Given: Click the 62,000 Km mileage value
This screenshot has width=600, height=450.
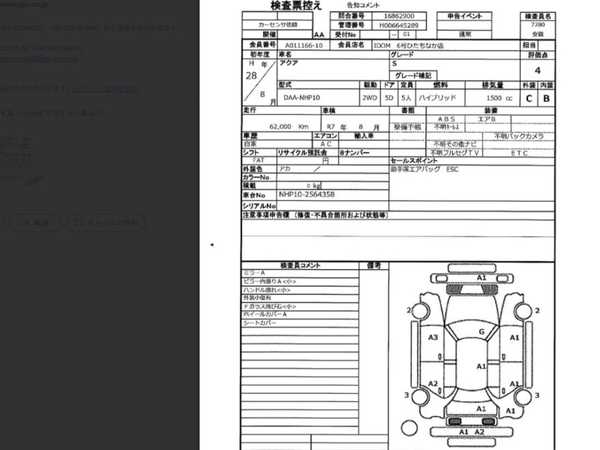Looking at the screenshot, I should pos(289,126).
